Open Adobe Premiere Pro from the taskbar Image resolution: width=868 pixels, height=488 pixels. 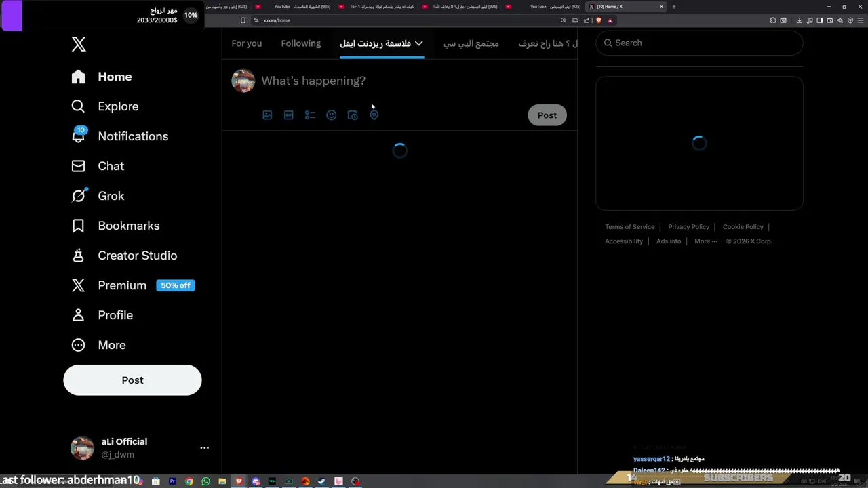[172, 481]
